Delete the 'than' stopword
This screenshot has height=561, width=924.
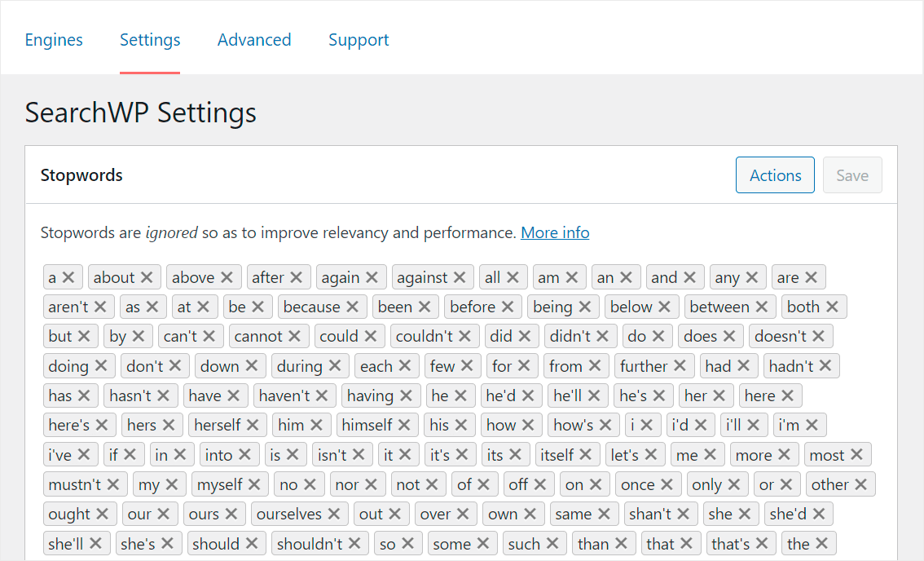coord(621,543)
